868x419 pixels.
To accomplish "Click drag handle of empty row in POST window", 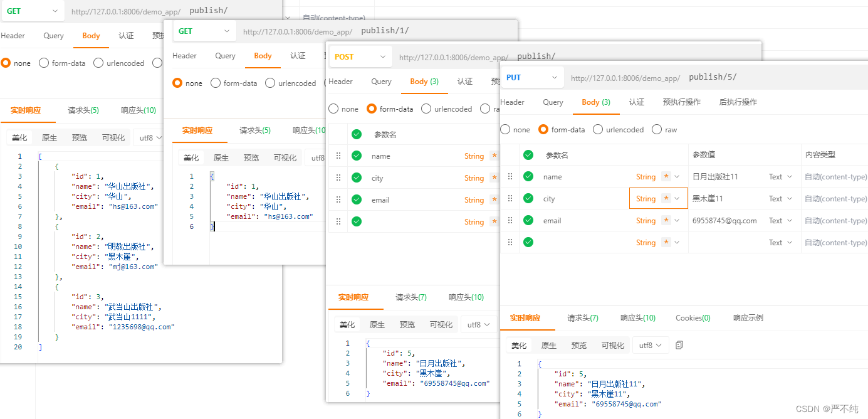I will tap(338, 222).
